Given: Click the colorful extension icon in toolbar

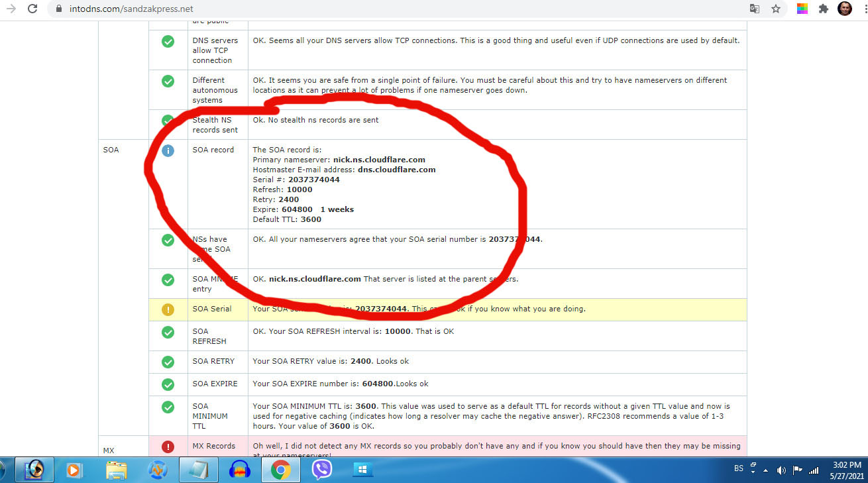Looking at the screenshot, I should point(802,9).
